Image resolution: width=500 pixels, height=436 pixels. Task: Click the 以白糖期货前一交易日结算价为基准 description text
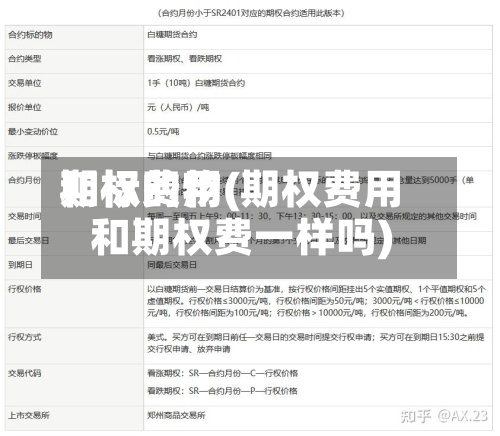click(316, 301)
